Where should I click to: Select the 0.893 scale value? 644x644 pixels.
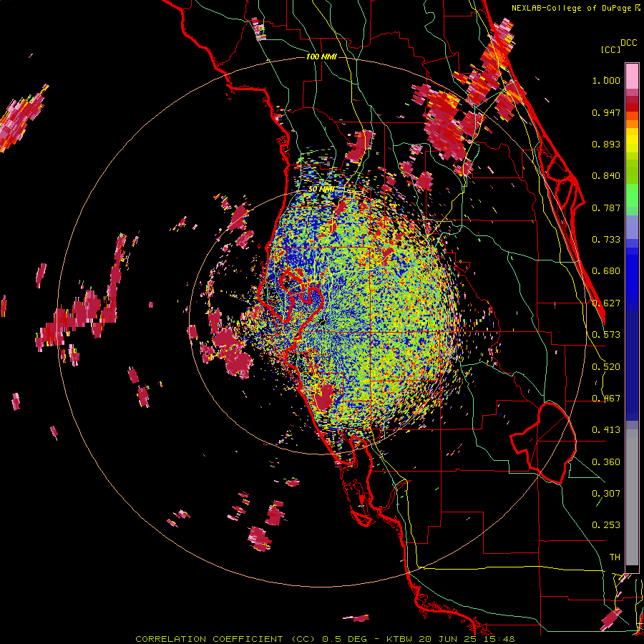pos(606,144)
